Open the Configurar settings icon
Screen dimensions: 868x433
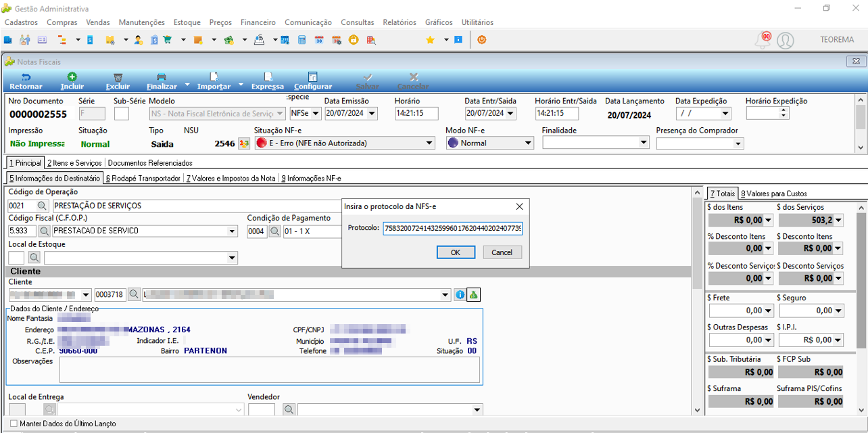tap(312, 77)
